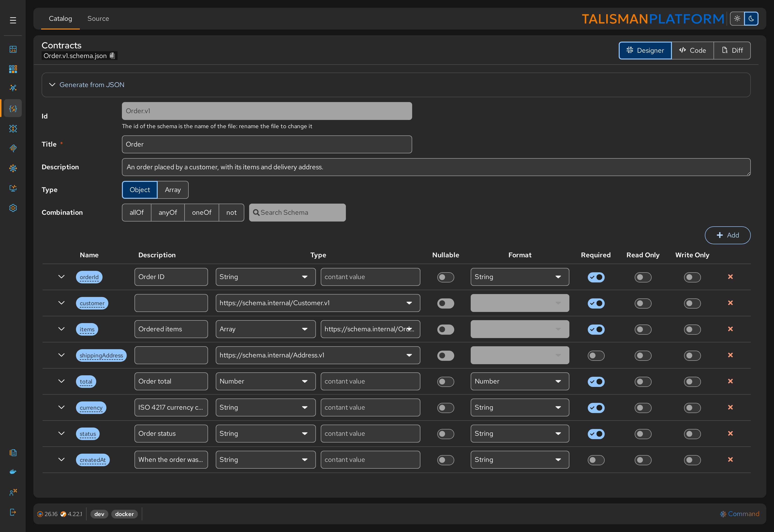
Task: Switch to dark theme with the moon icon
Action: click(x=751, y=19)
